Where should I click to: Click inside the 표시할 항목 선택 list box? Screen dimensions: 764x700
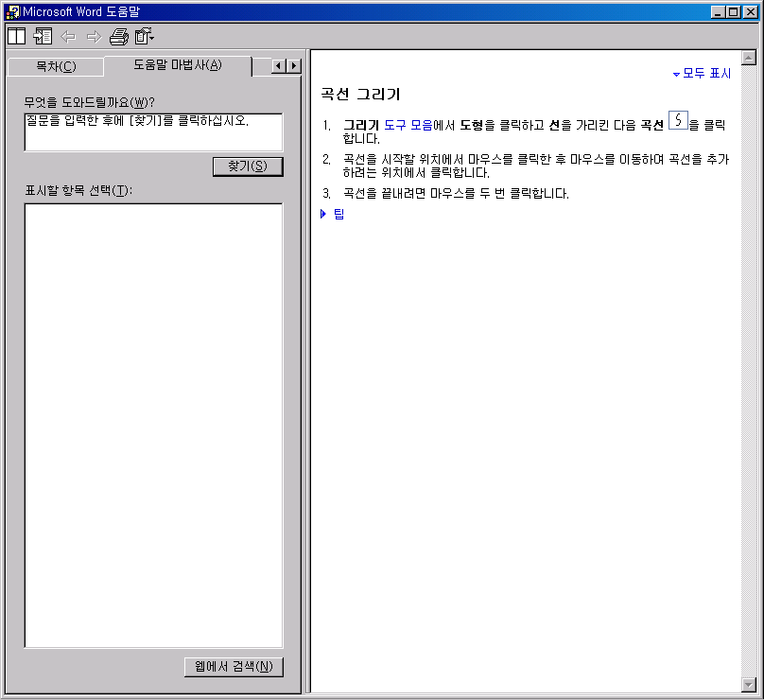coord(153,426)
